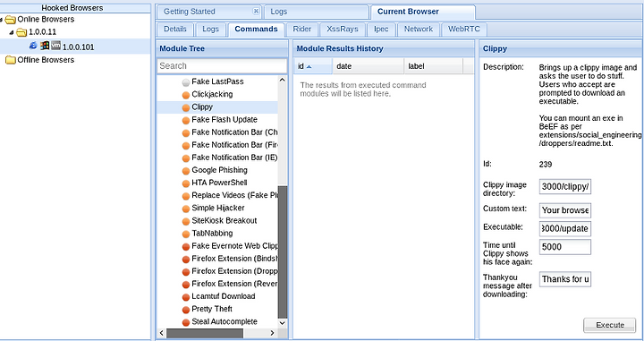Click the Internet Explorer icon beside 1.0.0.101
The image size is (644, 341).
tap(33, 46)
